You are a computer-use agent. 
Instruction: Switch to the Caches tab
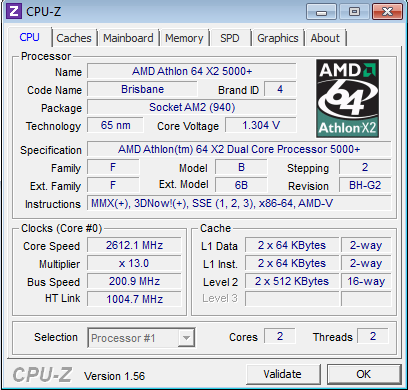tap(74, 38)
